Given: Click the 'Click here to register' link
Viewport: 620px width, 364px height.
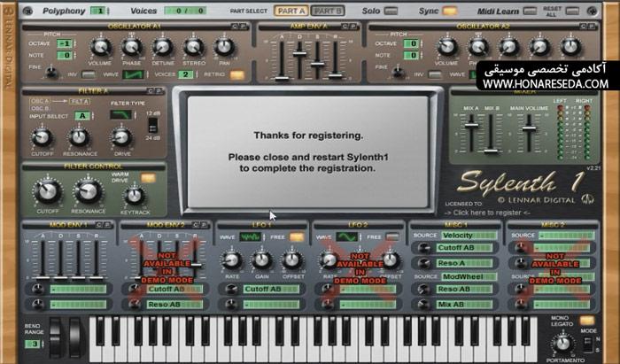Looking at the screenshot, I should (487, 213).
